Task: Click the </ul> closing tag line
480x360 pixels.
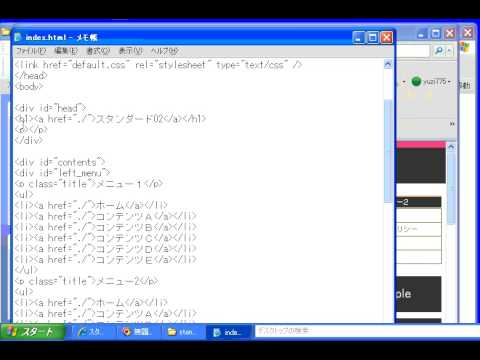Action: [26, 270]
